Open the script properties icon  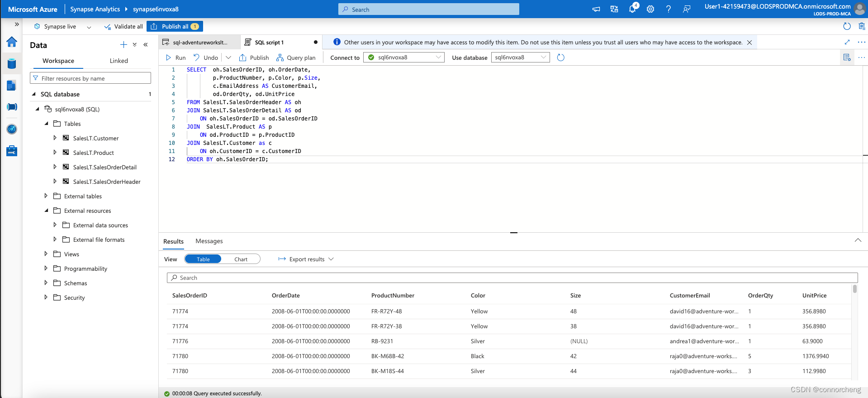click(x=847, y=58)
